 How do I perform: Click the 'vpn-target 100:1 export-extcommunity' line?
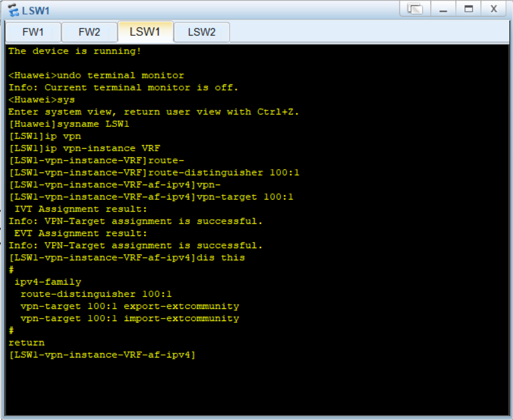coord(129,307)
